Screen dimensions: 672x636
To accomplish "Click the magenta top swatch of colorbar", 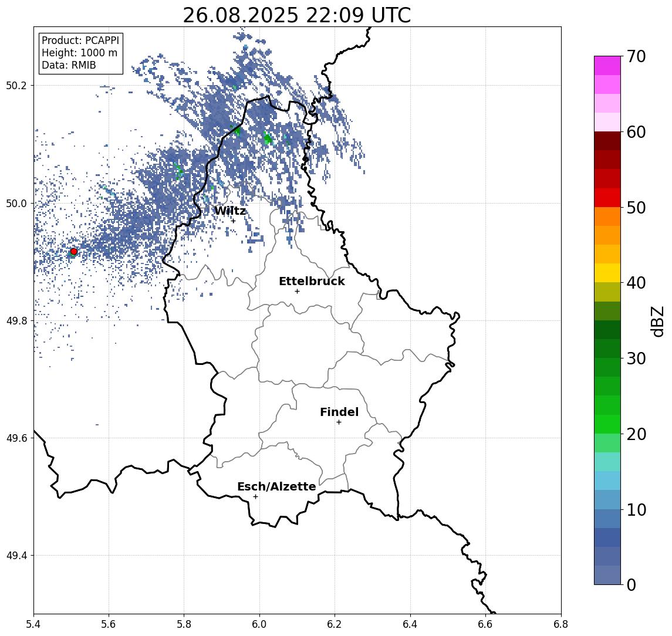I will point(607,66).
